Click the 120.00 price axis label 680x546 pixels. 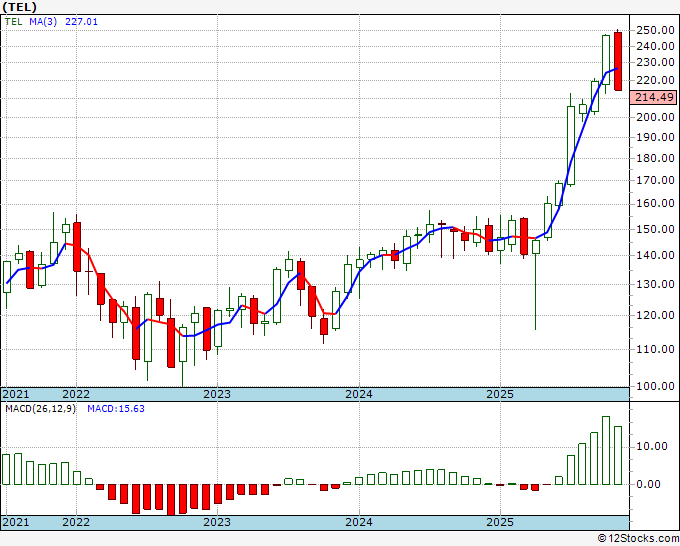[x=655, y=315]
